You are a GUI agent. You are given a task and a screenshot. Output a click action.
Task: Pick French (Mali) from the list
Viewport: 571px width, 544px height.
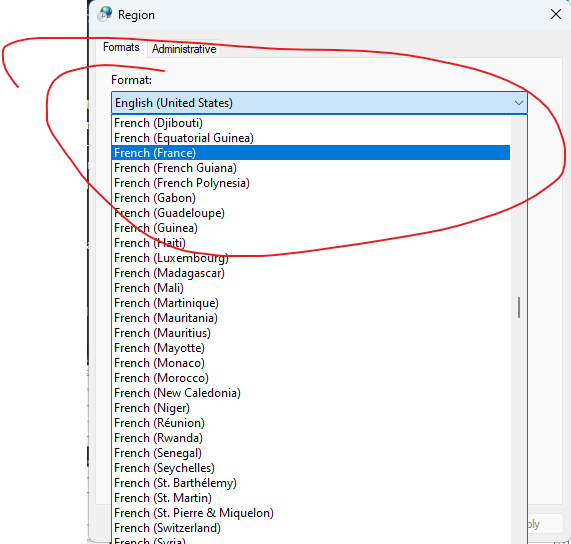pyautogui.click(x=311, y=288)
